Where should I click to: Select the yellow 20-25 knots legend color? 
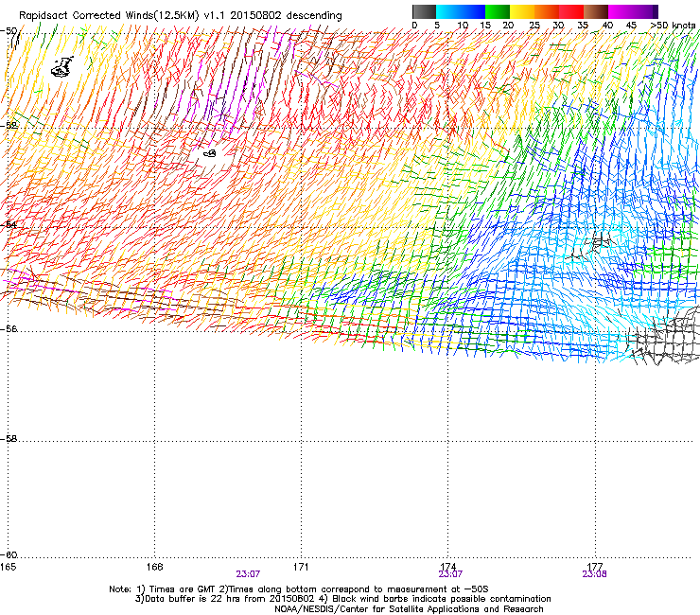[x=522, y=11]
